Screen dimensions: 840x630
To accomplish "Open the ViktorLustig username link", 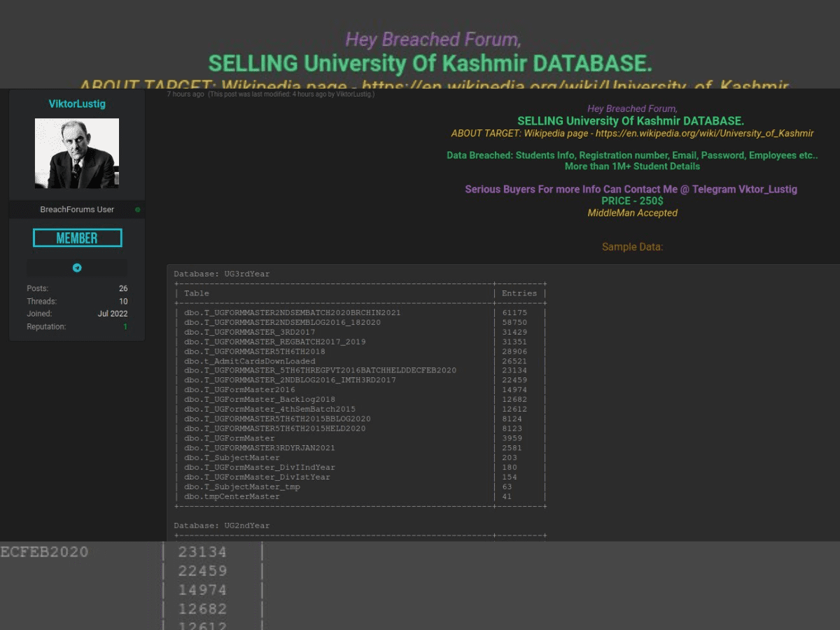I will (x=77, y=104).
